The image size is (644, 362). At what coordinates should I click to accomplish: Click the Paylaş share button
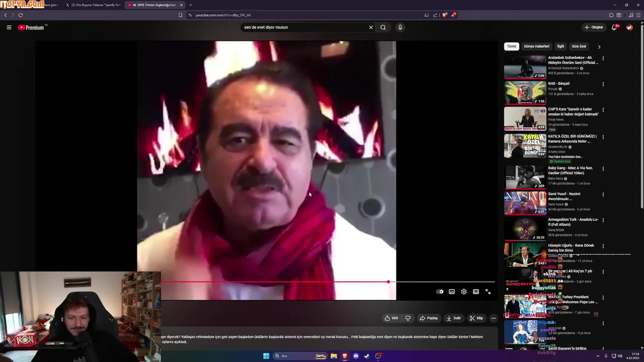(429, 318)
